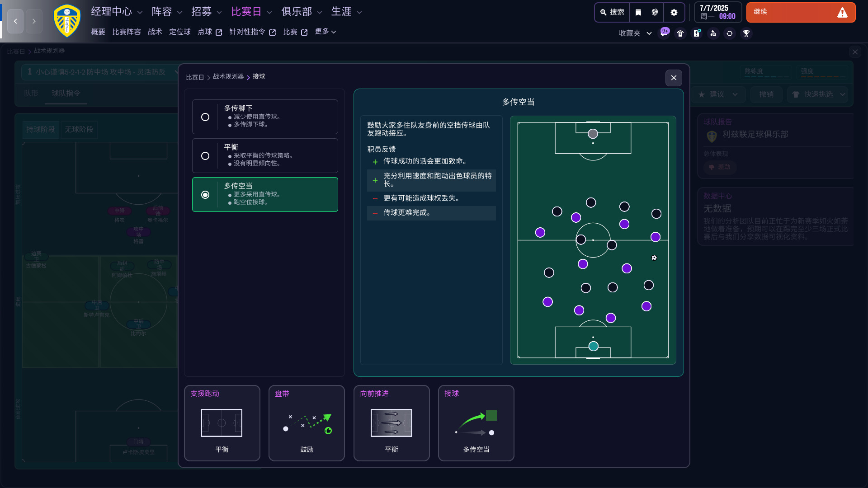This screenshot has width=868, height=488.
Task: Open the settings gear icon
Action: (x=674, y=13)
